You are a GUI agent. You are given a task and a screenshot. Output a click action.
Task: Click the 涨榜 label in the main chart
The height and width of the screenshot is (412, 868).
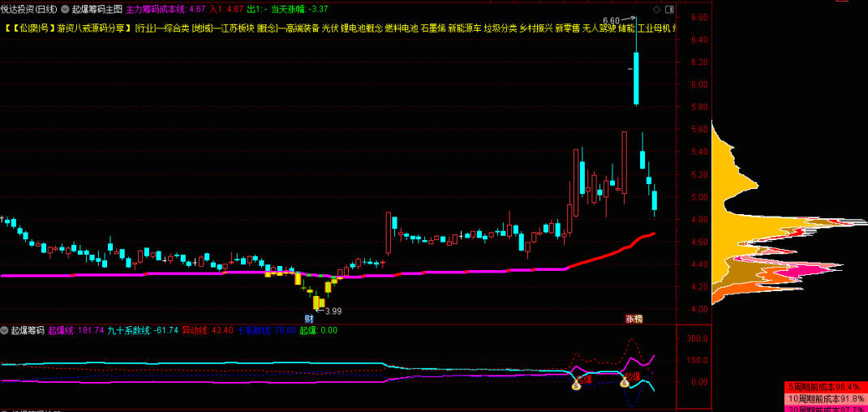click(x=634, y=319)
